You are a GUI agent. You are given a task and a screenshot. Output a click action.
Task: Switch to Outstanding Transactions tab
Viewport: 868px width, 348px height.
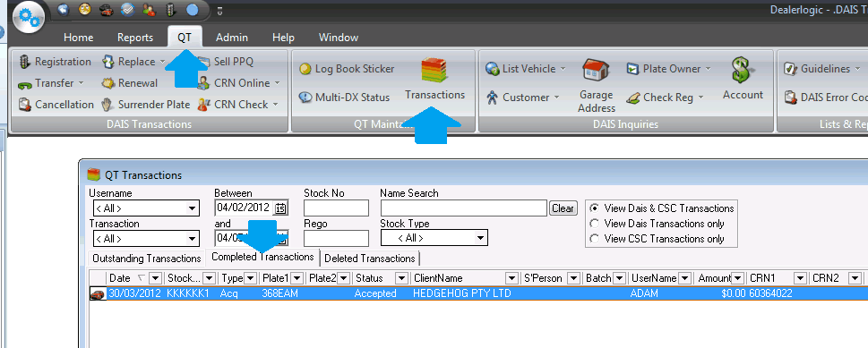[147, 259]
